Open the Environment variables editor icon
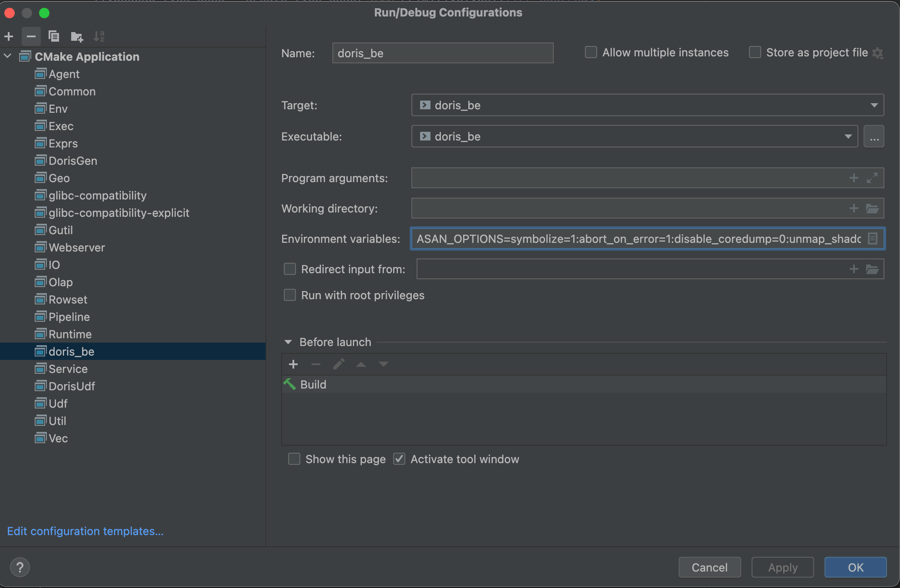This screenshot has width=900, height=588. click(x=873, y=238)
